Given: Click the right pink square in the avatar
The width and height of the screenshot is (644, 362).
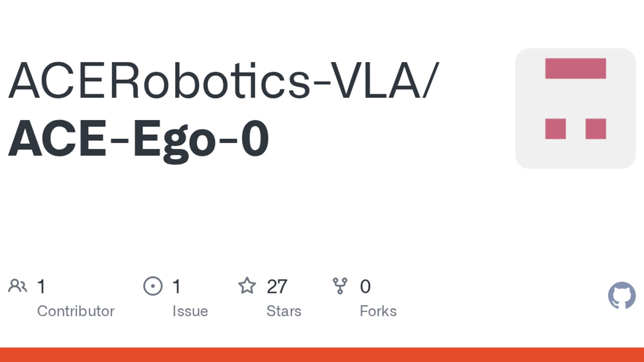Looking at the screenshot, I should click(x=596, y=129).
